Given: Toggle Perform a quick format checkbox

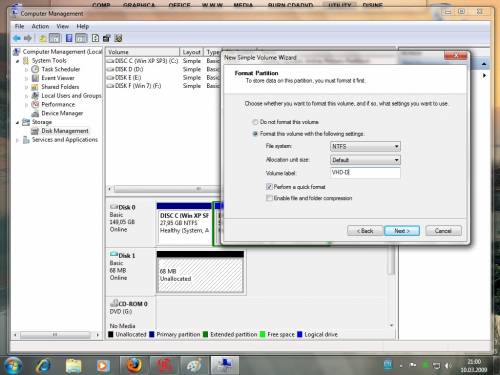Looking at the screenshot, I should tap(269, 187).
